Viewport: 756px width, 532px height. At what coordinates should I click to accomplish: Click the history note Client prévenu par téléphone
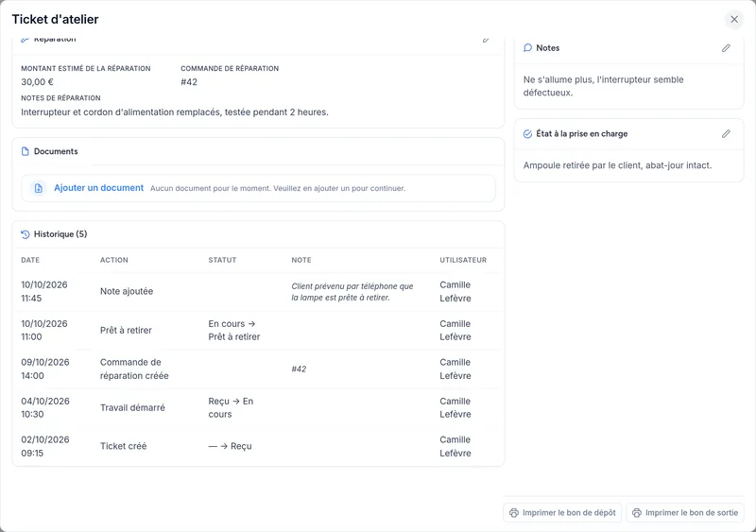[352, 292]
